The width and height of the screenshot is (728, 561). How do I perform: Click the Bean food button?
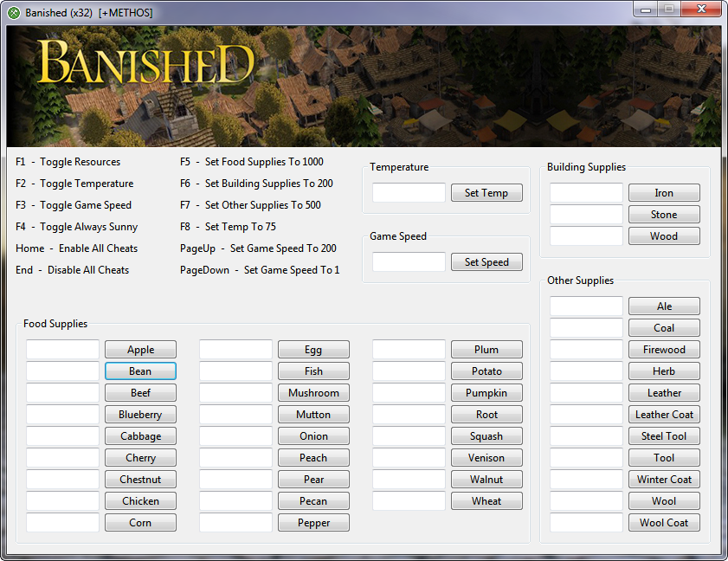point(141,371)
